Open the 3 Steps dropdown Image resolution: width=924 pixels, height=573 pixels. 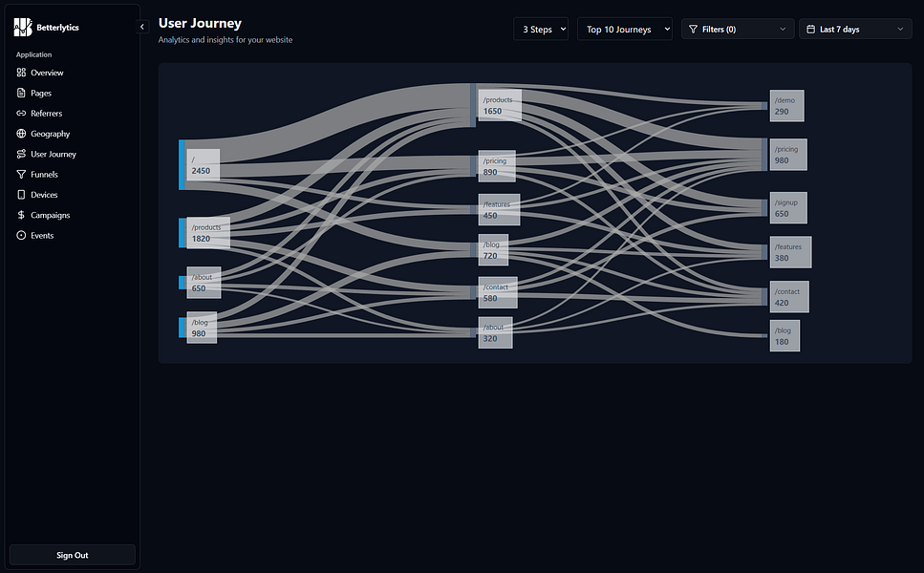[x=541, y=29]
